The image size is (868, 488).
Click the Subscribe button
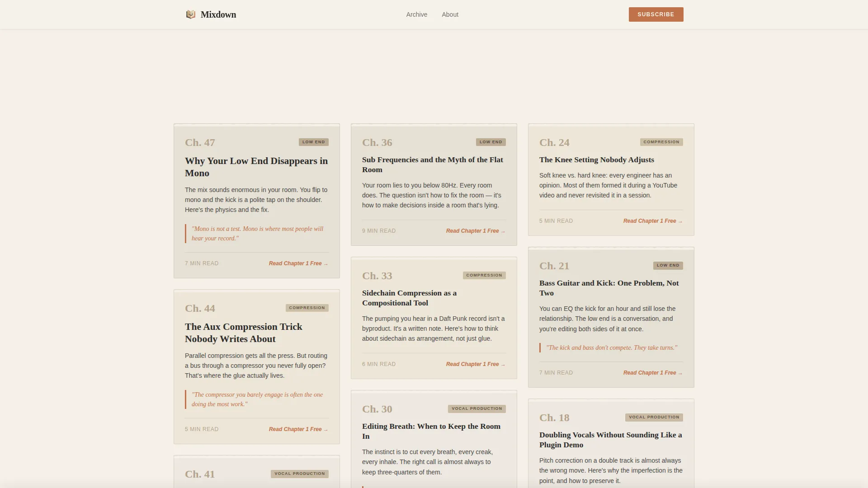pyautogui.click(x=656, y=14)
